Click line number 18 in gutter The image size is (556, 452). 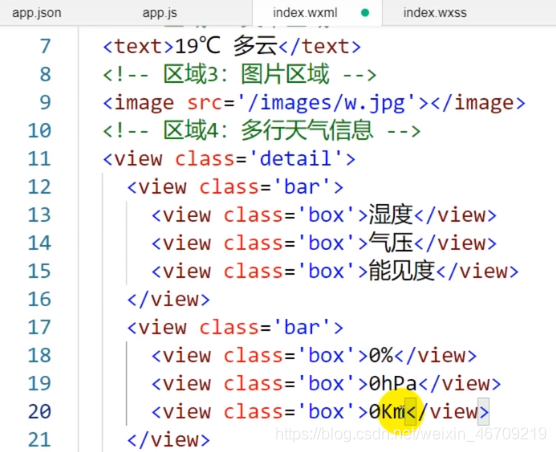pos(40,355)
